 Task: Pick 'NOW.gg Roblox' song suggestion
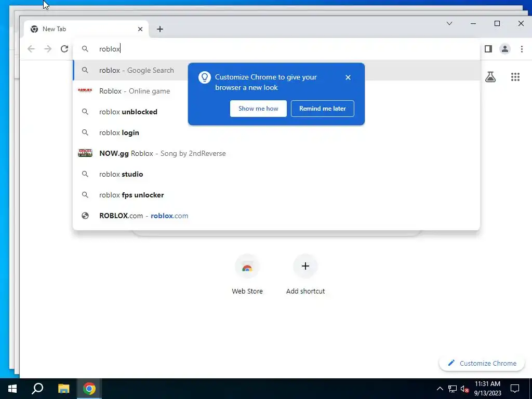point(276,153)
